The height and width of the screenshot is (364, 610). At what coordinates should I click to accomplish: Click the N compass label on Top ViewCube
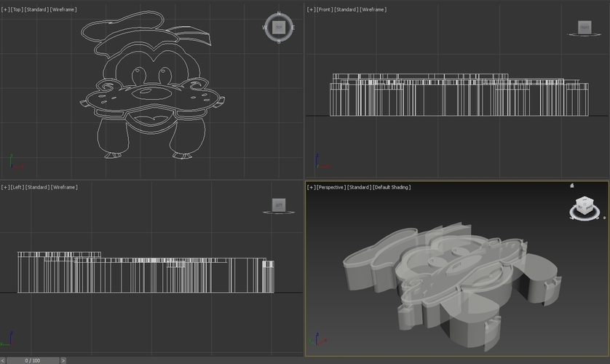click(279, 14)
